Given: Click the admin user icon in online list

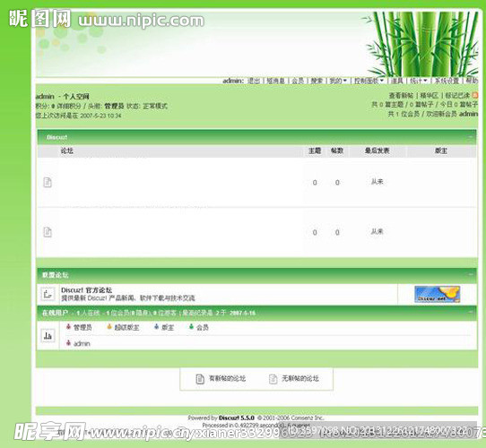Looking at the screenshot, I should pos(68,343).
